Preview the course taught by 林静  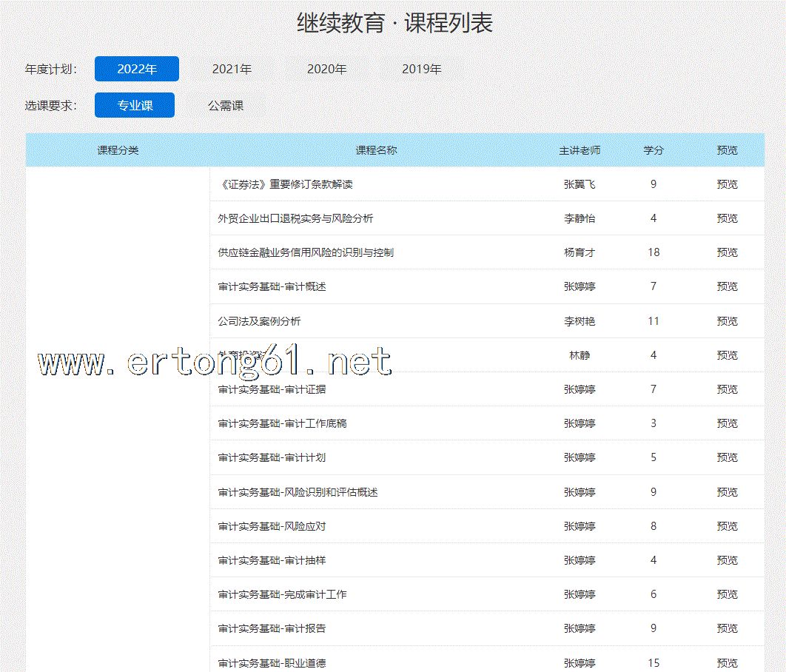pos(727,355)
